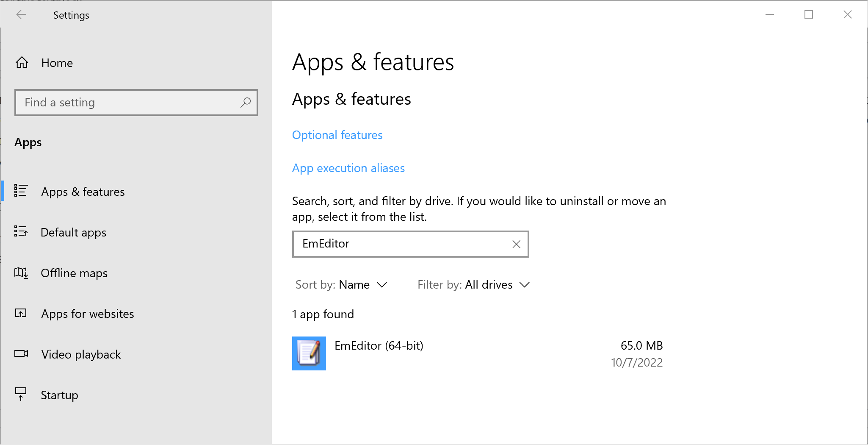Image resolution: width=868 pixels, height=445 pixels.
Task: Click the magnifier icon in Find a setting
Action: pos(246,102)
